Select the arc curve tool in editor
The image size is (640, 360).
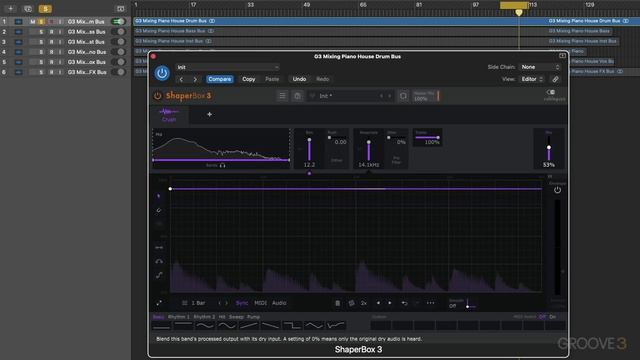[x=159, y=261]
